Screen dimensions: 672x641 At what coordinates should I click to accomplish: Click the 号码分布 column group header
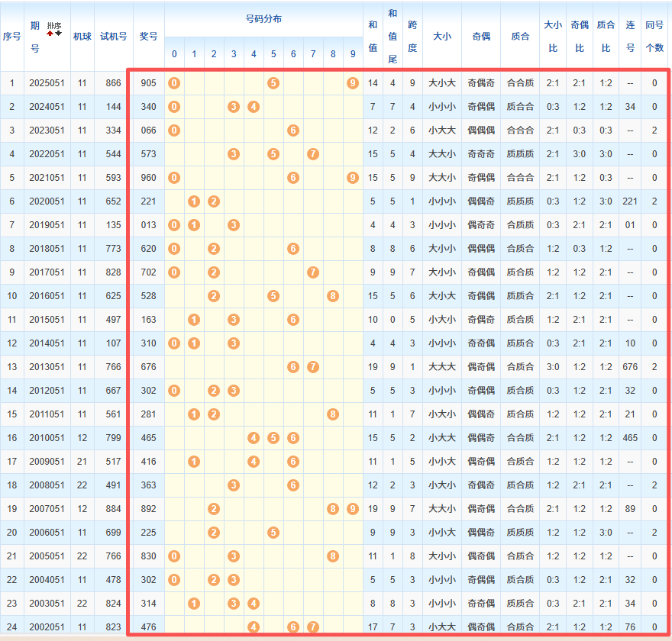263,18
